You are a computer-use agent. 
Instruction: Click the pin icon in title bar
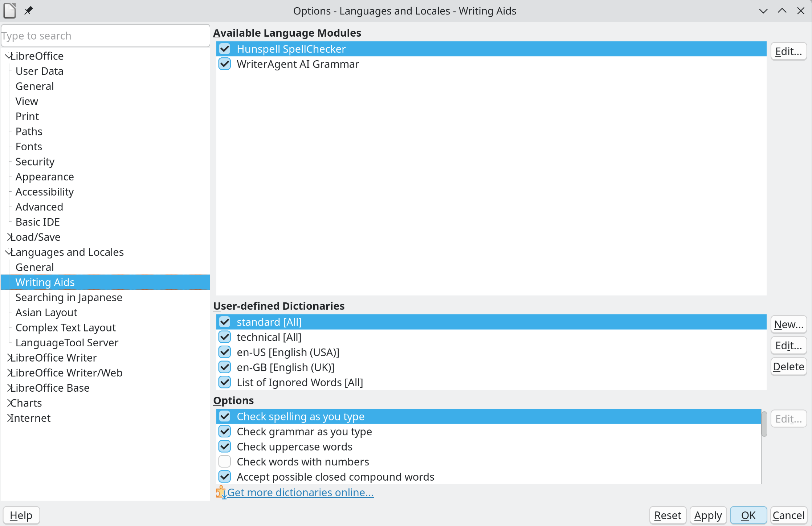28,11
